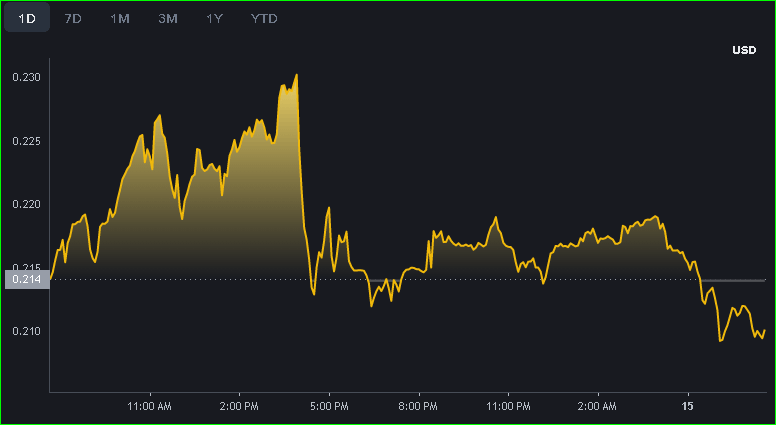Select the YTD range tab
Image resolution: width=776 pixels, height=425 pixels.
pos(264,19)
